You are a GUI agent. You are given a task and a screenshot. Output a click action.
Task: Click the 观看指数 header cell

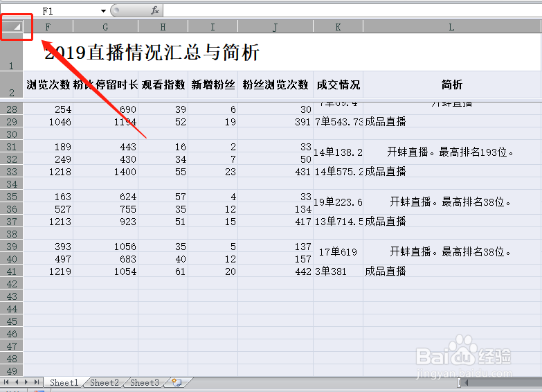pyautogui.click(x=163, y=84)
